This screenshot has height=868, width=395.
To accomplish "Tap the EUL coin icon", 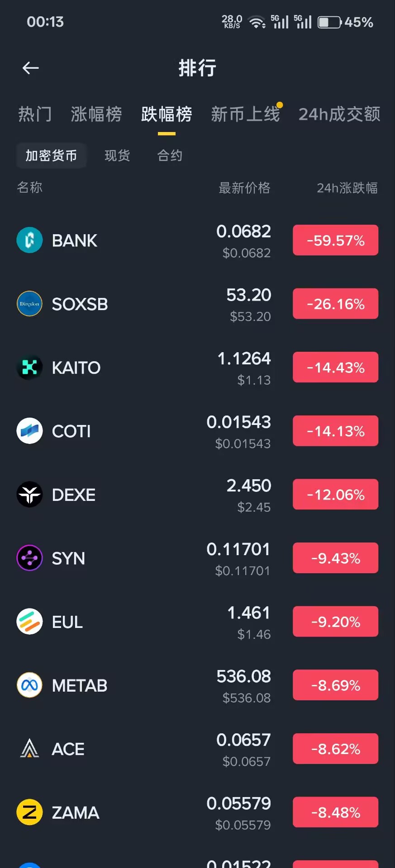I will pos(29,622).
